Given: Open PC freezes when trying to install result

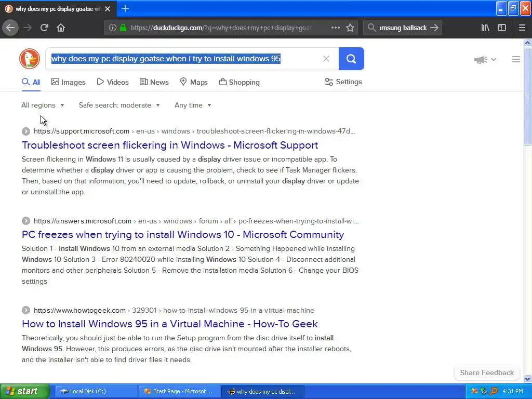Looking at the screenshot, I should pos(183,234).
